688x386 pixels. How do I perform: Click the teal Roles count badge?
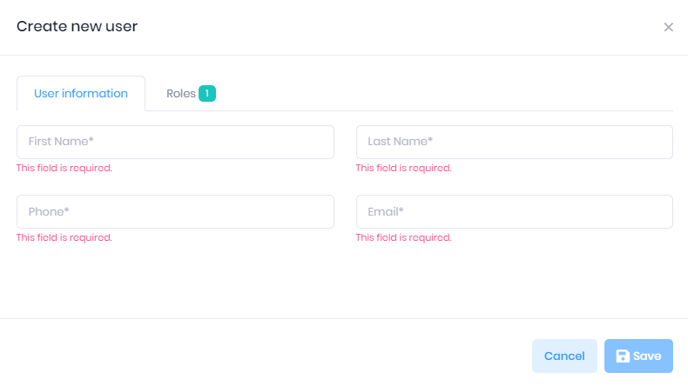click(x=207, y=93)
